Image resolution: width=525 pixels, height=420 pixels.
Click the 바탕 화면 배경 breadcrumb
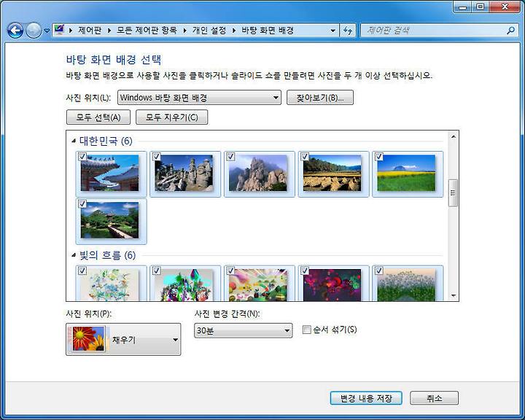[x=267, y=31]
